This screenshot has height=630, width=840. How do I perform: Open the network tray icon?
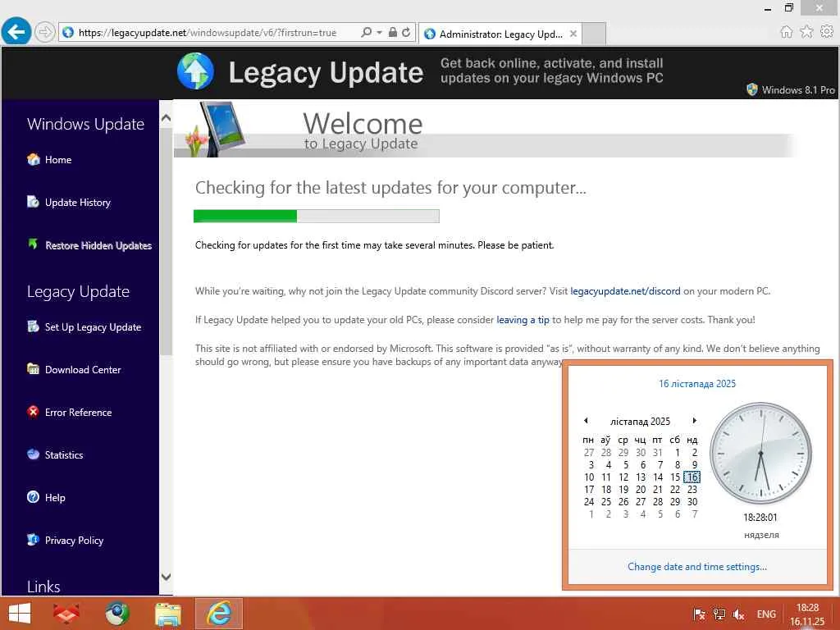tap(719, 614)
